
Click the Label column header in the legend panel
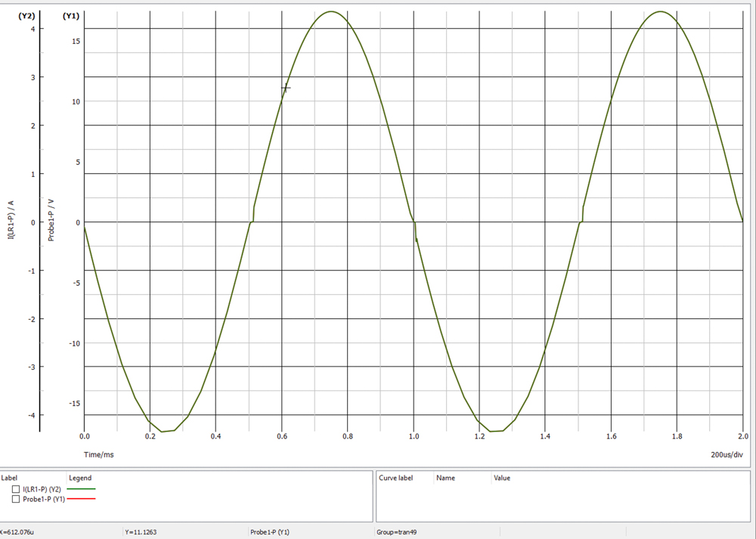(9, 478)
